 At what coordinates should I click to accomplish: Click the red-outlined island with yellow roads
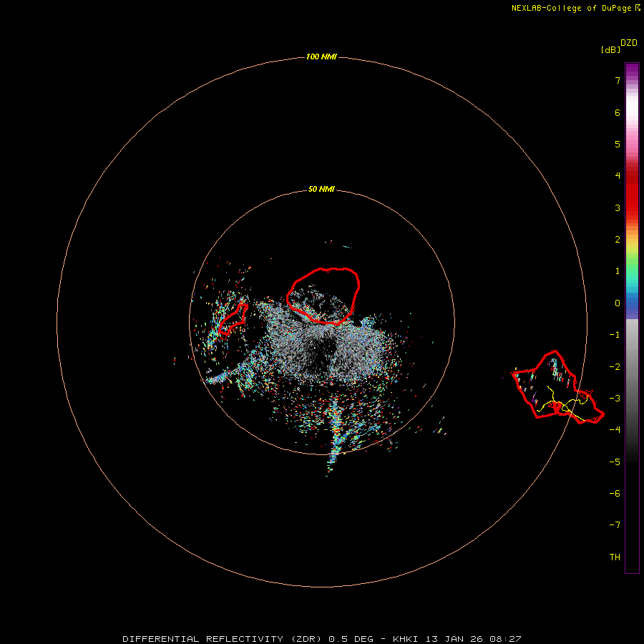click(x=557, y=387)
